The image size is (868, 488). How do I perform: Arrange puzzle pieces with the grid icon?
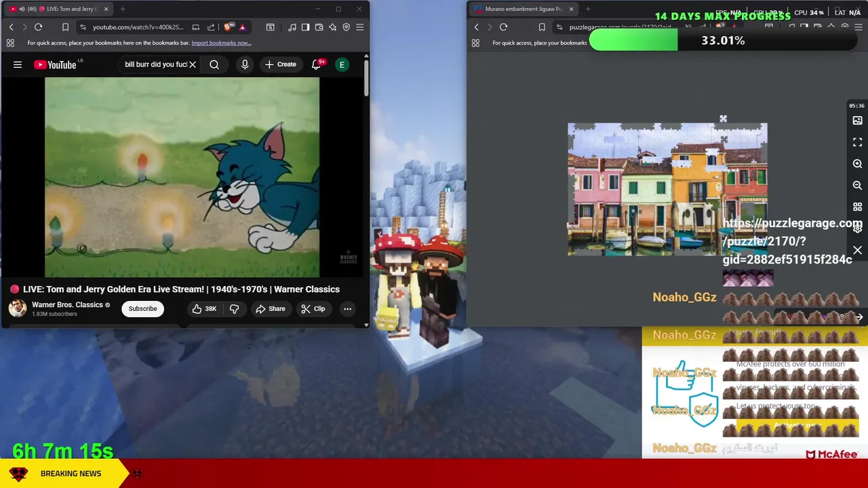857,207
